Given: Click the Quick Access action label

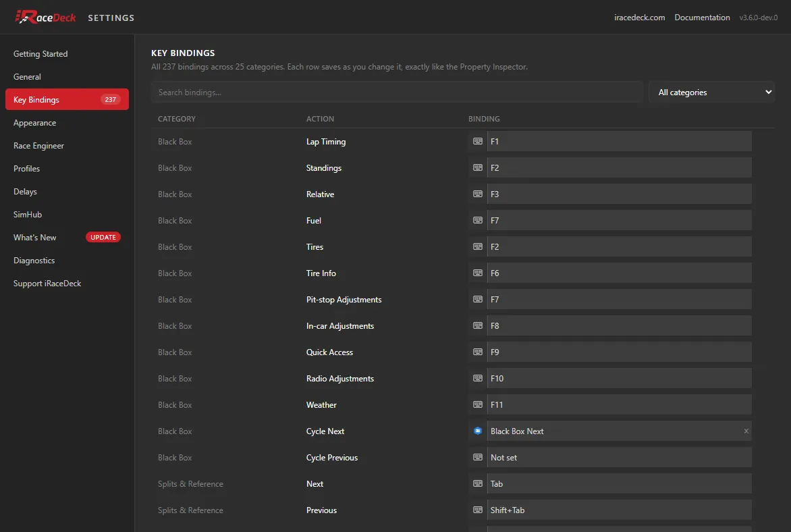Looking at the screenshot, I should click(x=329, y=352).
